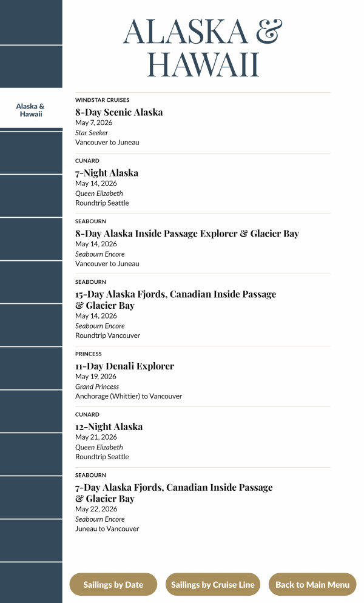Click the Windstar Cruises line label
Screen dimensions: 364x603
[x=102, y=100]
